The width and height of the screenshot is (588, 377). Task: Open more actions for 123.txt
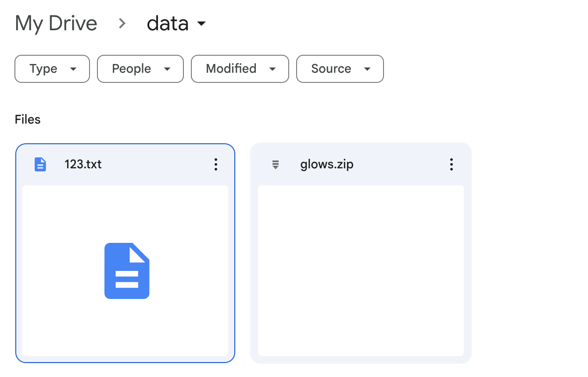pos(215,164)
